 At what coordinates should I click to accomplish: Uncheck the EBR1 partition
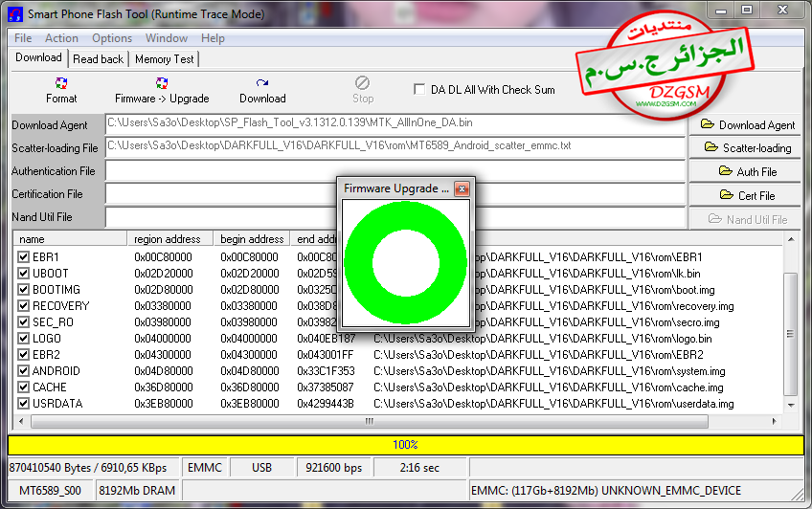click(x=23, y=257)
